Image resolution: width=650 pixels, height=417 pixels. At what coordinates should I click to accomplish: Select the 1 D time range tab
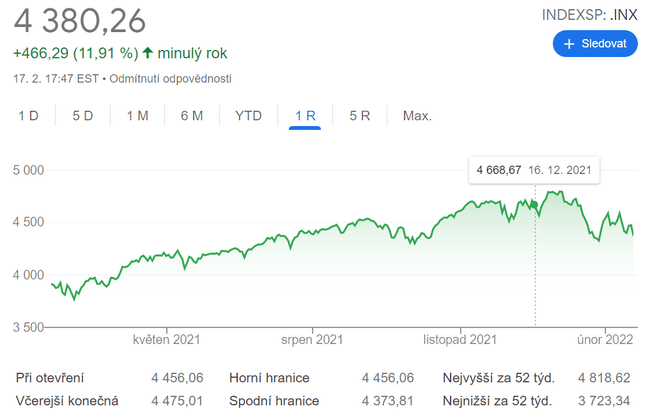28,116
